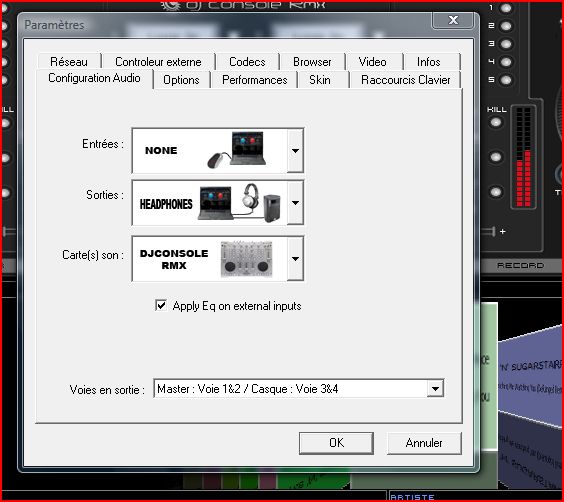Click the Apply Eq on external inputs label

point(237,306)
